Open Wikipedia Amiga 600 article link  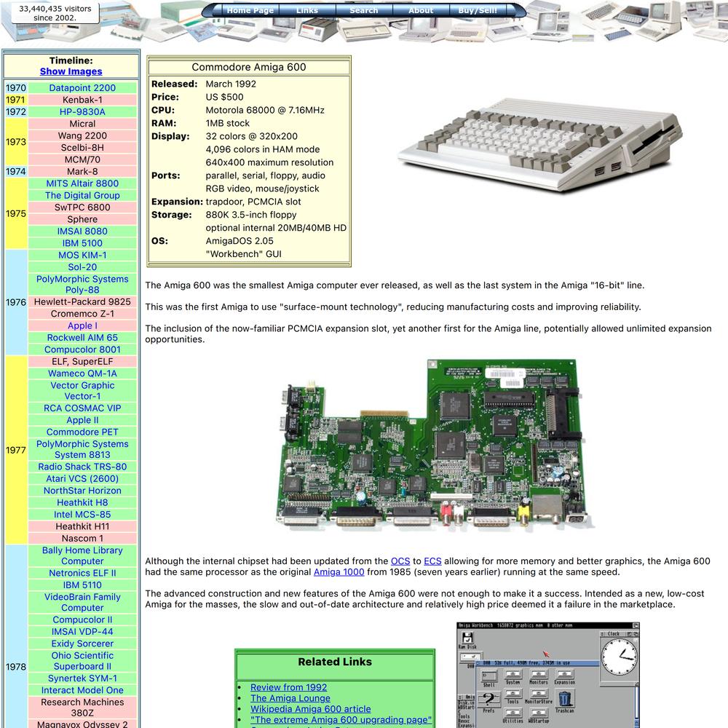pyautogui.click(x=311, y=709)
